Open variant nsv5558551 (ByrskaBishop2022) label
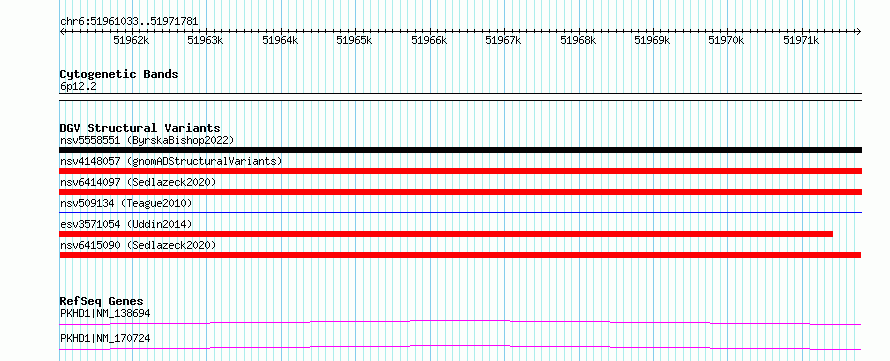Image resolution: width=890 pixels, height=361 pixels. [147, 140]
